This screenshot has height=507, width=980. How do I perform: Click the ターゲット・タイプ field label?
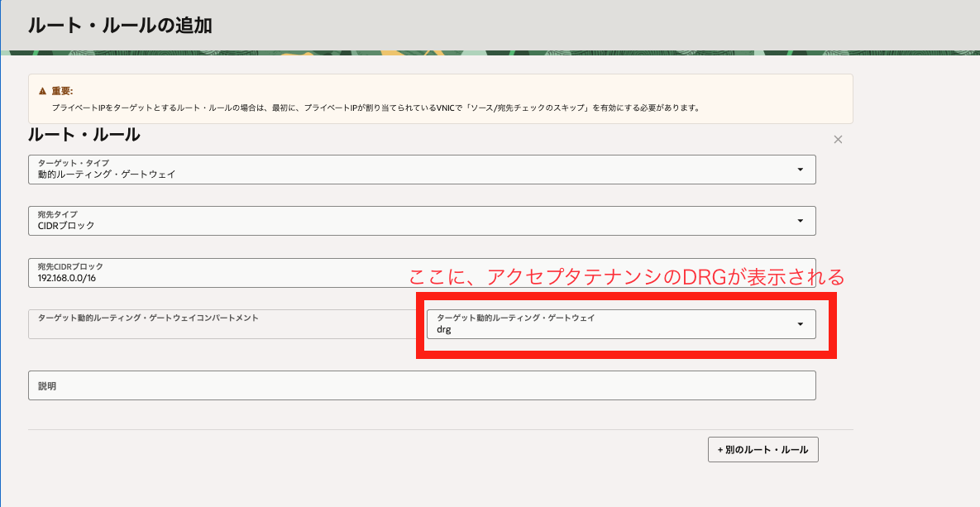click(73, 163)
